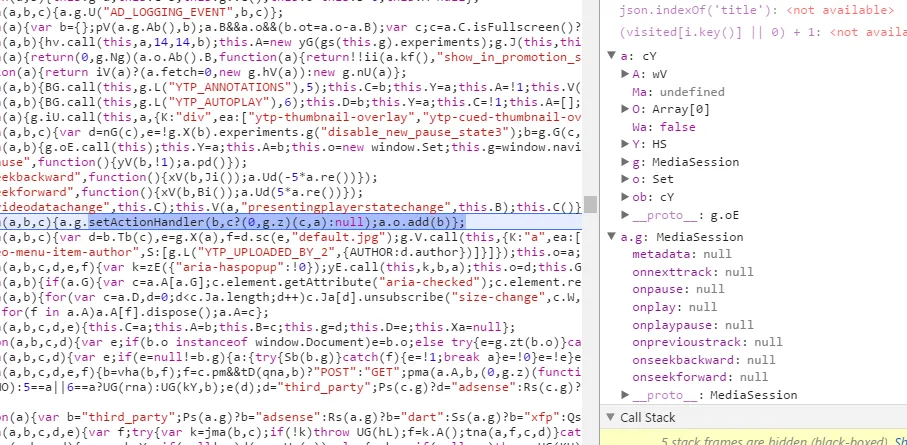Expand the 'g: MediaSession' property
The width and height of the screenshot is (907, 445).
pyautogui.click(x=625, y=162)
